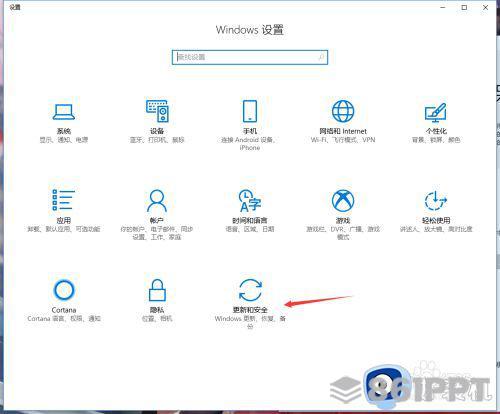Screen dimensions: 500x414
Task: Open the 网络和 Internet globe icon
Action: point(343,111)
